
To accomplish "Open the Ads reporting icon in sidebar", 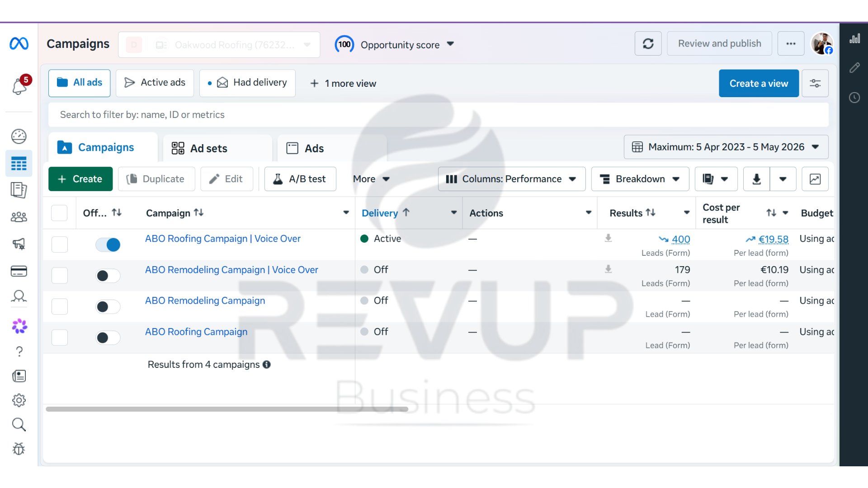I will pyautogui.click(x=19, y=190).
